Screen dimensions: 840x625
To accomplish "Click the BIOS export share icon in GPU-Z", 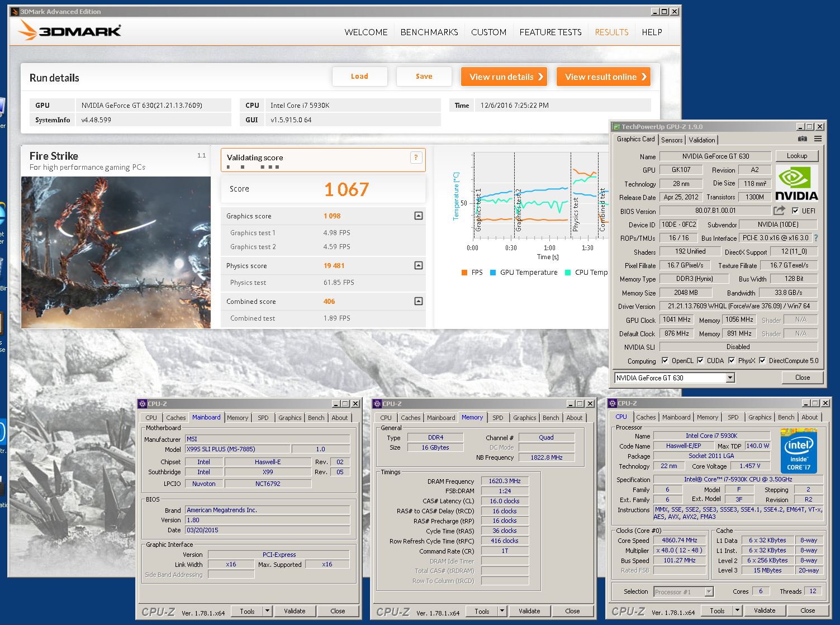I will [x=779, y=211].
